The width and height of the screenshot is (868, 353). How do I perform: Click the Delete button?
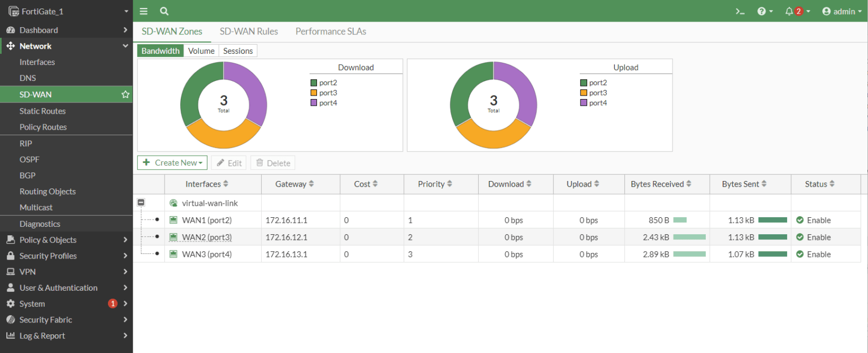point(272,162)
